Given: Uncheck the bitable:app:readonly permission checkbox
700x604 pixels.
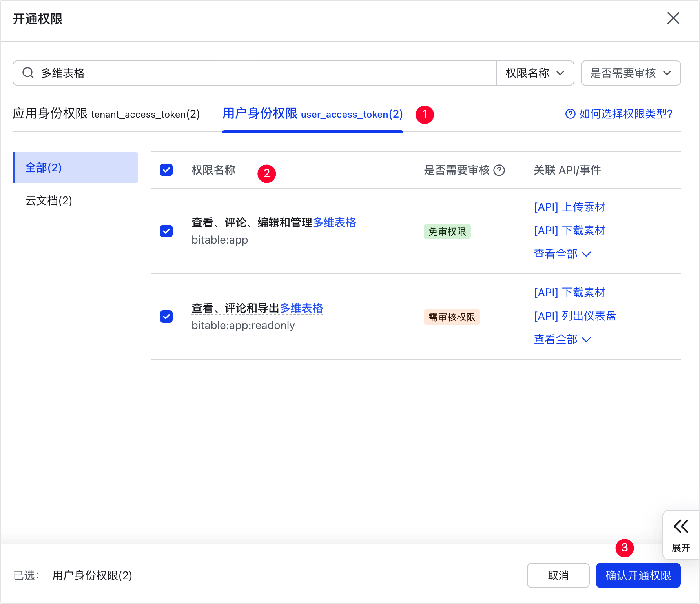Looking at the screenshot, I should click(x=166, y=317).
